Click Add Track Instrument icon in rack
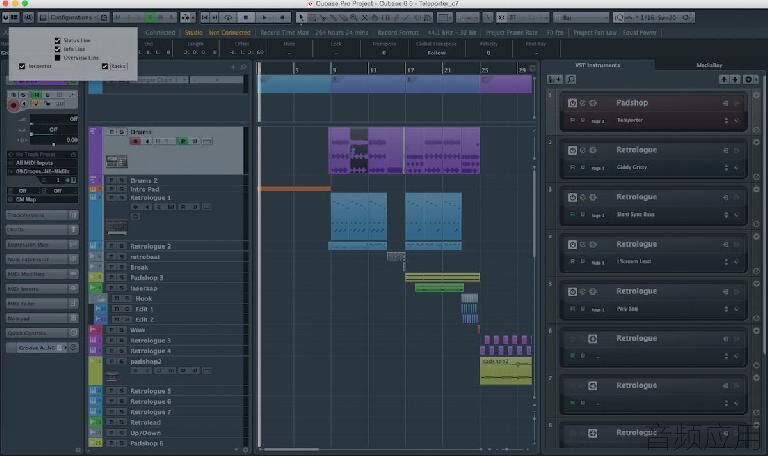 [x=555, y=79]
